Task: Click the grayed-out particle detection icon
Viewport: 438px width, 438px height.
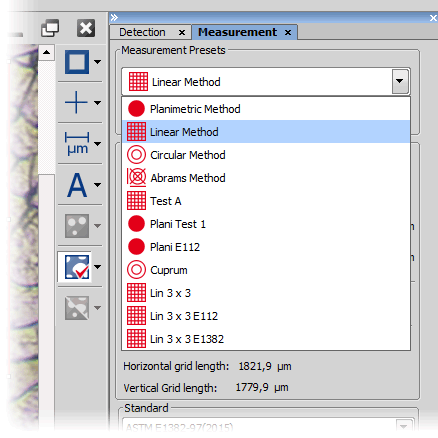Action: 77,226
